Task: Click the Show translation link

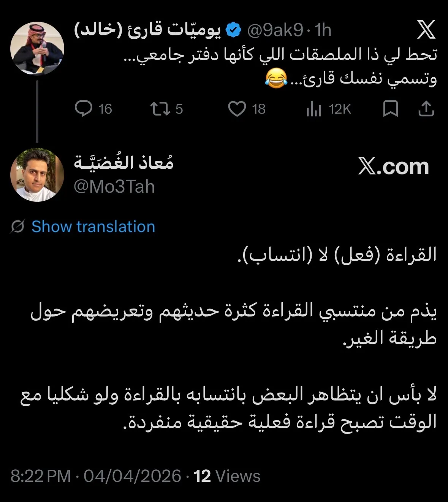Action: (x=93, y=226)
